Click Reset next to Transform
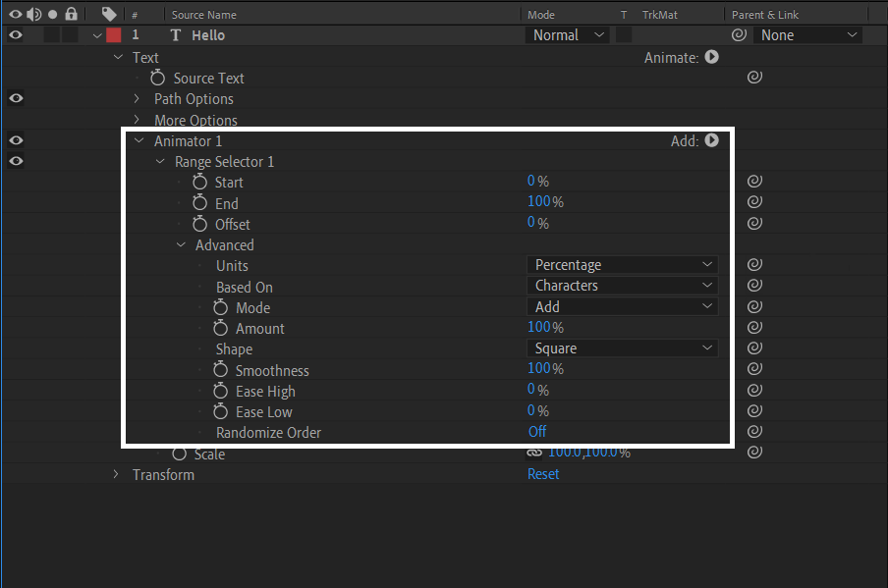The height and width of the screenshot is (588, 888). [x=543, y=474]
